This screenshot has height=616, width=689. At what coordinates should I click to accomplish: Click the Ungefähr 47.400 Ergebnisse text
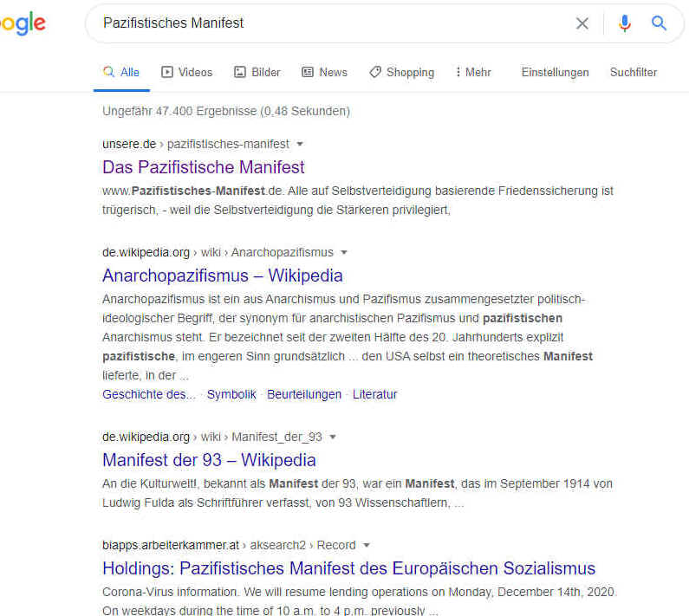pyautogui.click(x=226, y=111)
